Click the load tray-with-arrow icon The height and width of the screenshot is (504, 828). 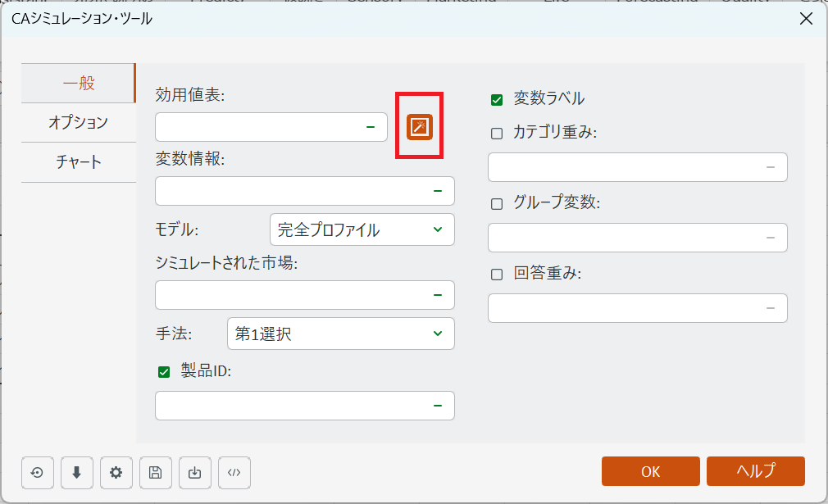pos(195,472)
